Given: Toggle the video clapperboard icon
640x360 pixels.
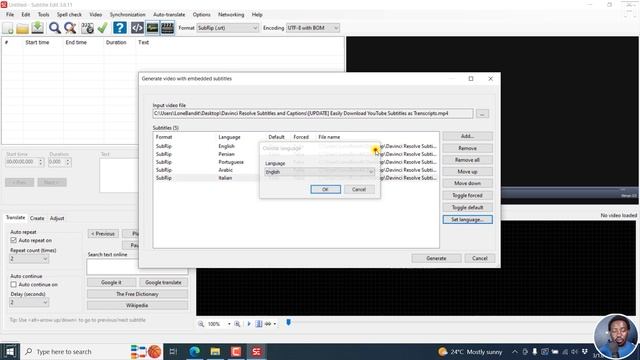Looking at the screenshot, I should (167, 28).
